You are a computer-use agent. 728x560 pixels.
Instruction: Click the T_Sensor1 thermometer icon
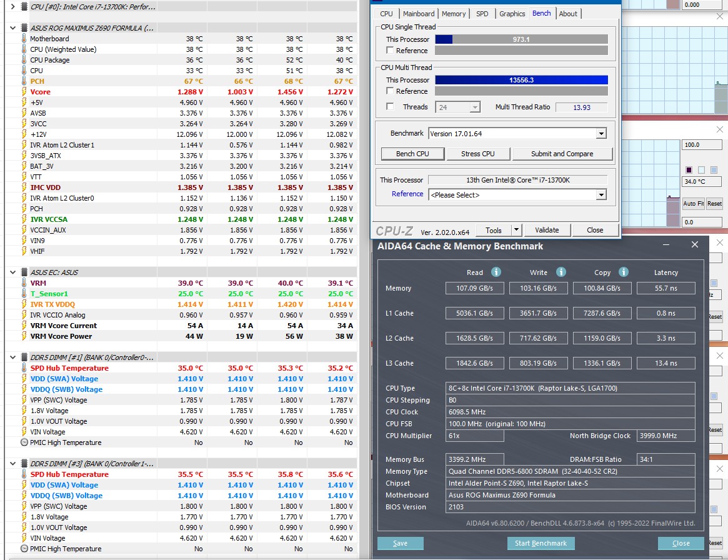coord(24,294)
